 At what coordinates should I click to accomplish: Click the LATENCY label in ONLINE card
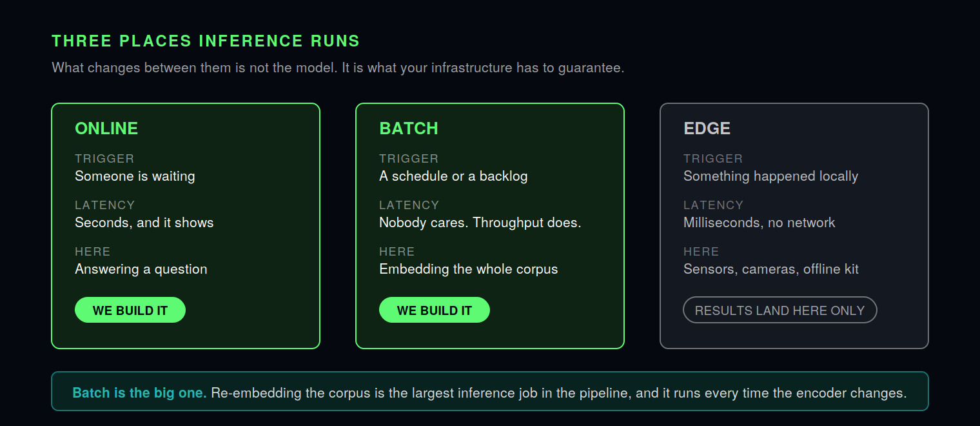[x=105, y=205]
